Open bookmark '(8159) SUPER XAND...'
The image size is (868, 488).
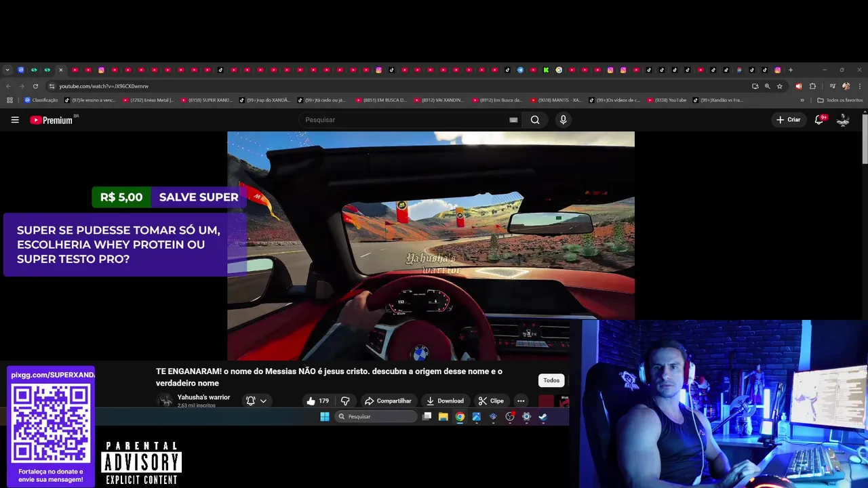[x=207, y=100]
